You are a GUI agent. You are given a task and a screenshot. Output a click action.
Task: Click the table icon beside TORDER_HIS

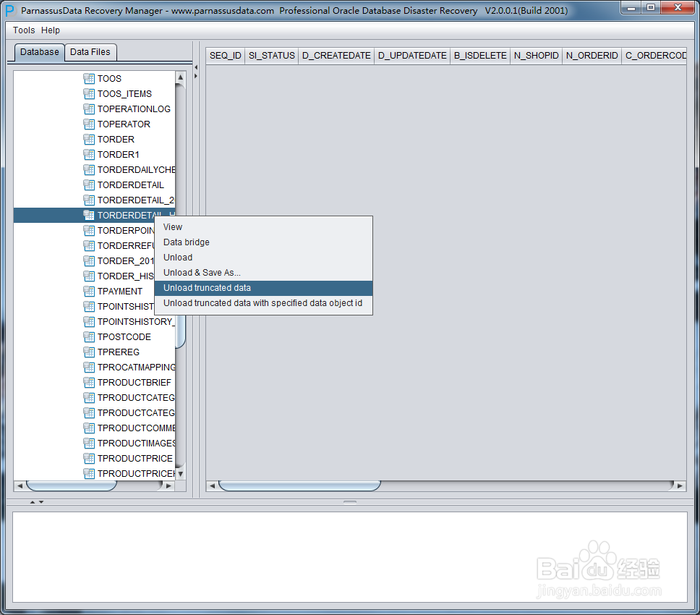[x=89, y=276]
